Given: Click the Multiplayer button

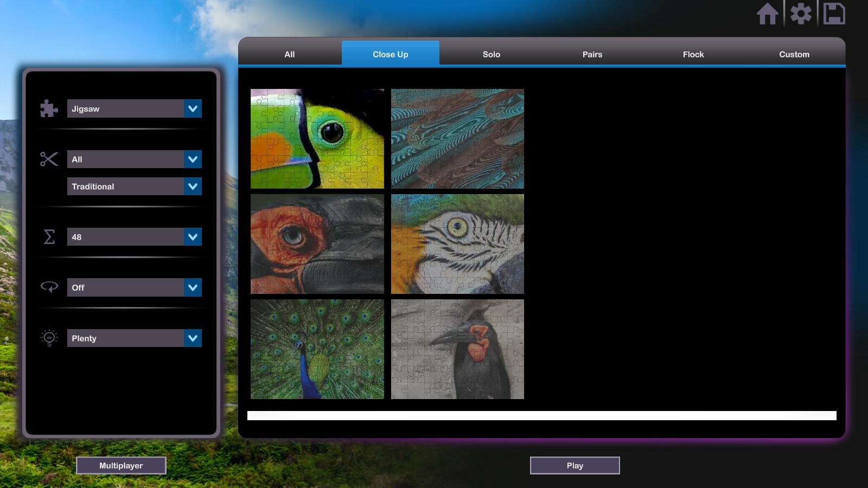Looking at the screenshot, I should [121, 465].
